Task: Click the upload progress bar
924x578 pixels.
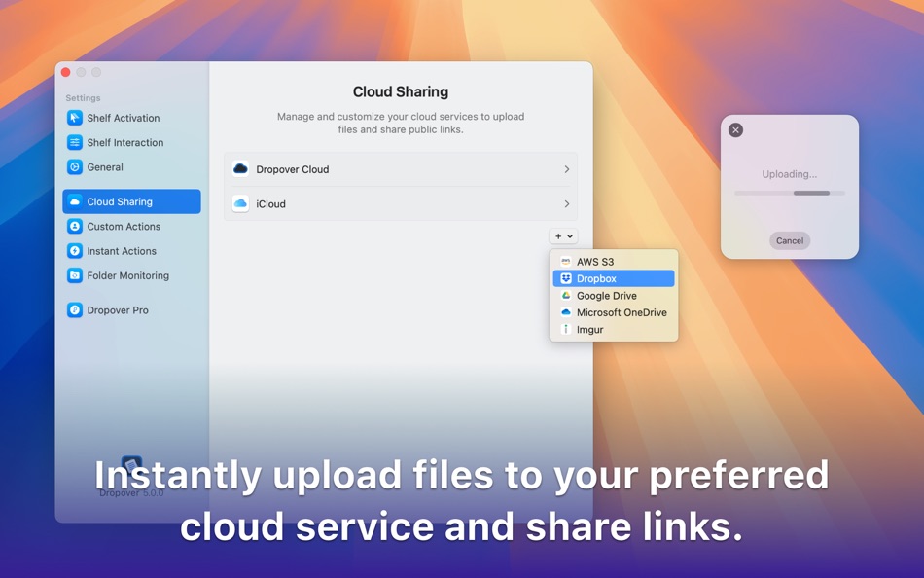Action: click(x=790, y=193)
